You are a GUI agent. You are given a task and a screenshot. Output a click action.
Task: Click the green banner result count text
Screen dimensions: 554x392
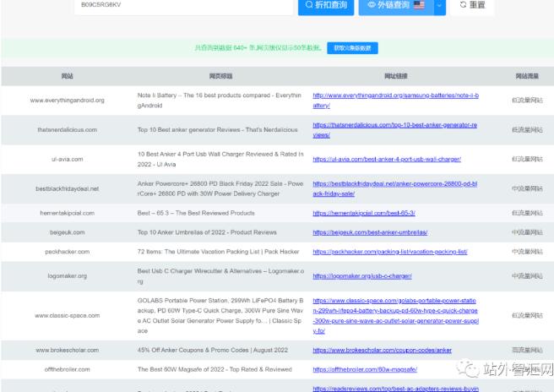coord(258,47)
